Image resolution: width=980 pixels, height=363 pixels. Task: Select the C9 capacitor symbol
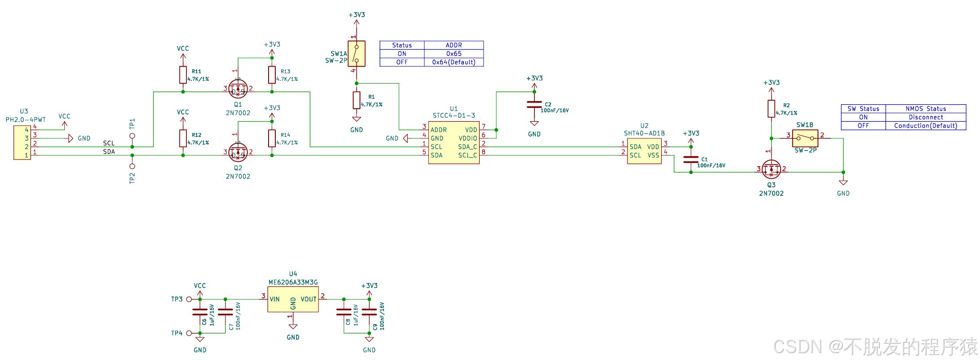point(369,312)
